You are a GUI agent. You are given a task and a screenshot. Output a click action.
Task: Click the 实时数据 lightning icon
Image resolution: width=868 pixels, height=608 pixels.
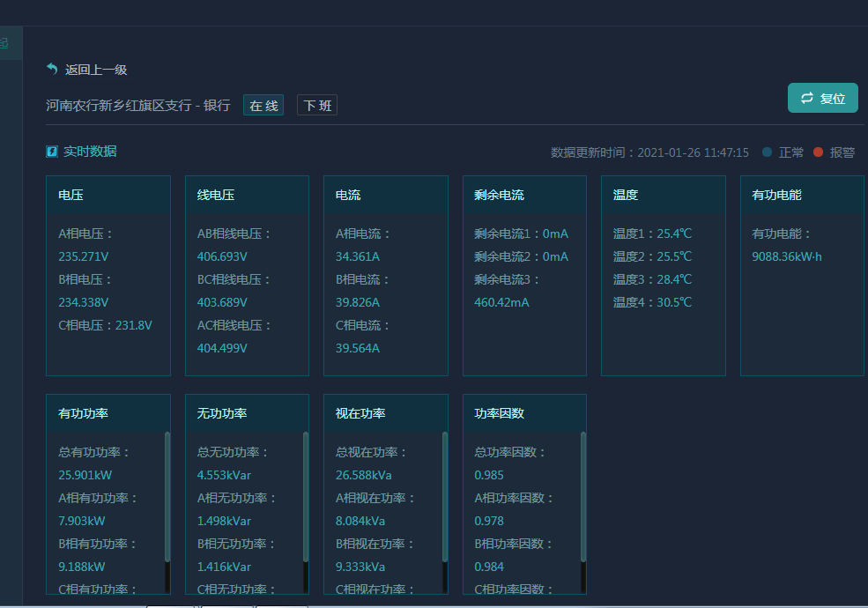[52, 152]
